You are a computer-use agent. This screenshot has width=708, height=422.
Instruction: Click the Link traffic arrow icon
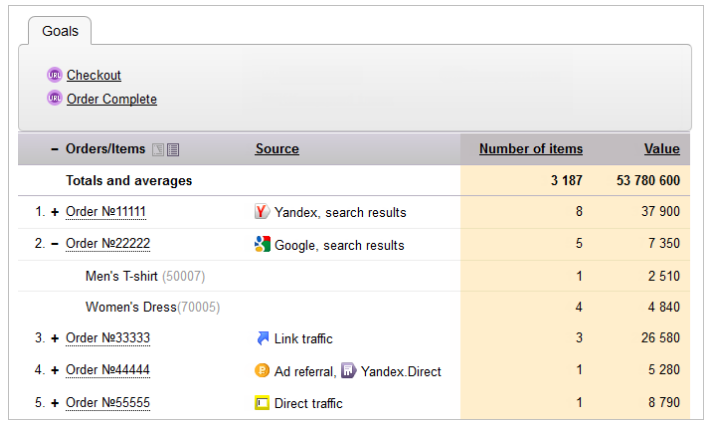[x=262, y=339]
